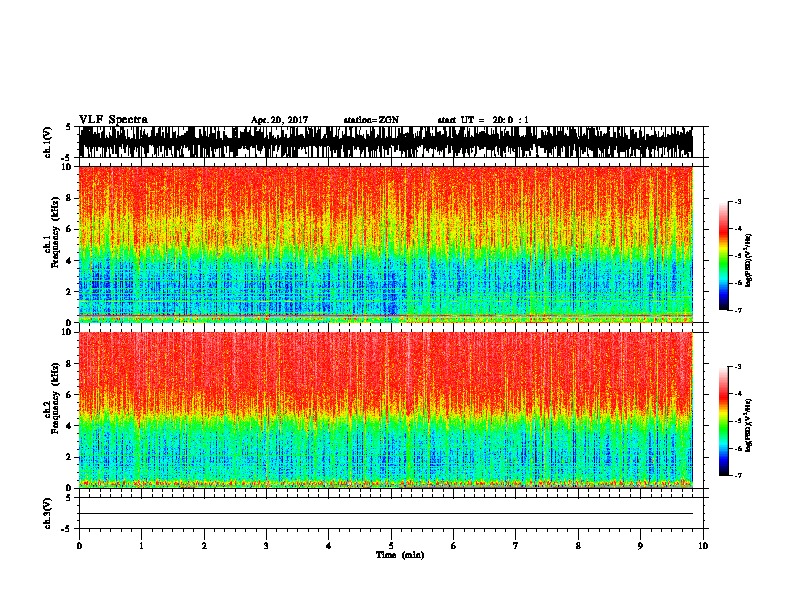Click the 'ch.3(V)' axis label
This screenshot has height=612, width=792.
pyautogui.click(x=48, y=513)
